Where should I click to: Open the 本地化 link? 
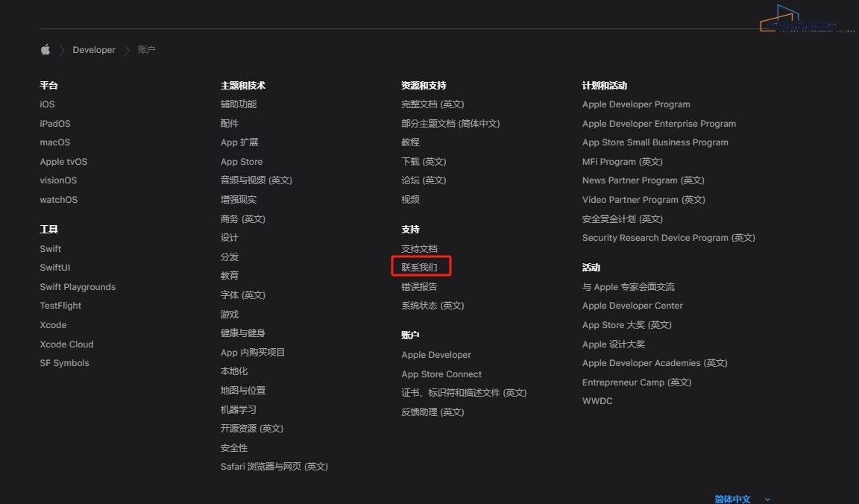click(234, 371)
